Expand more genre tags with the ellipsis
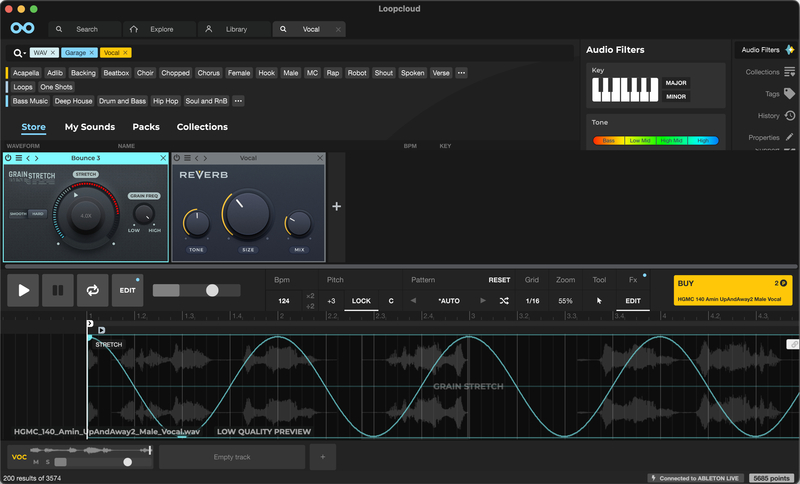This screenshot has width=800, height=484. (x=238, y=101)
